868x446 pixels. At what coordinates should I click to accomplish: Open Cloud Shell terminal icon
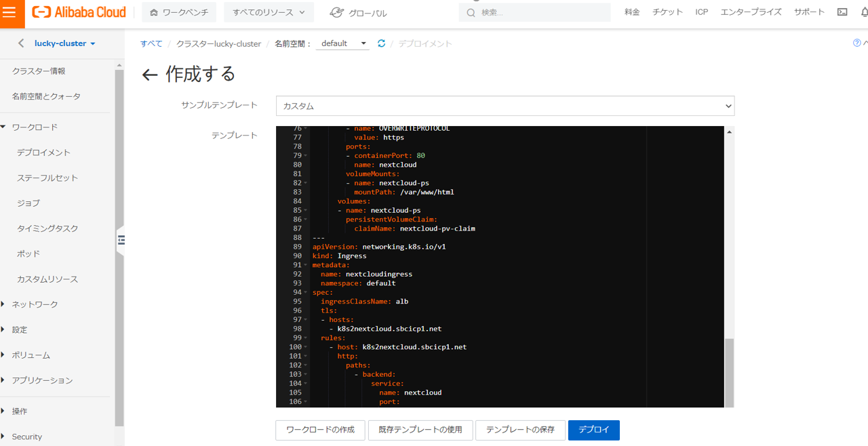[842, 12]
